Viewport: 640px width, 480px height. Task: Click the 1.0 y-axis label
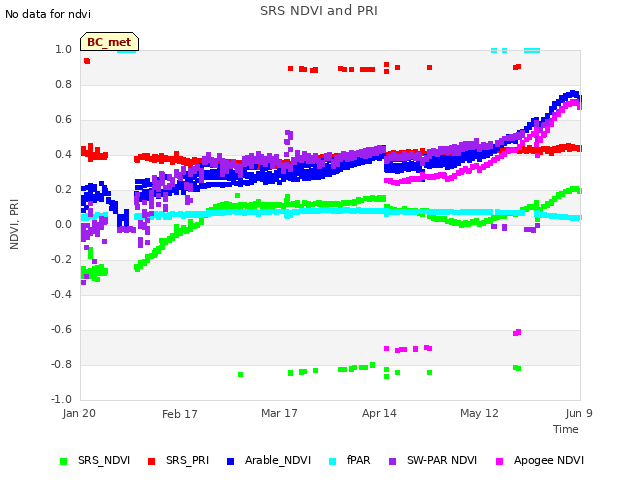(x=64, y=49)
